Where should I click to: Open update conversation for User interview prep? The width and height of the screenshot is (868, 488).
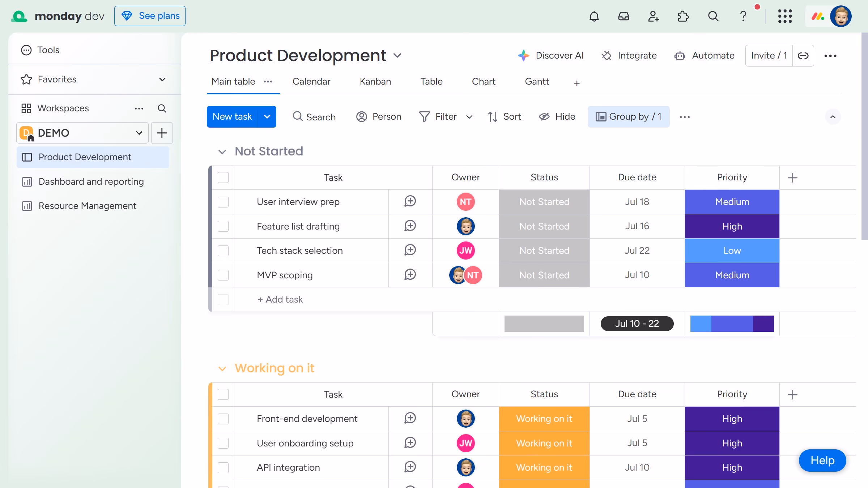point(410,201)
